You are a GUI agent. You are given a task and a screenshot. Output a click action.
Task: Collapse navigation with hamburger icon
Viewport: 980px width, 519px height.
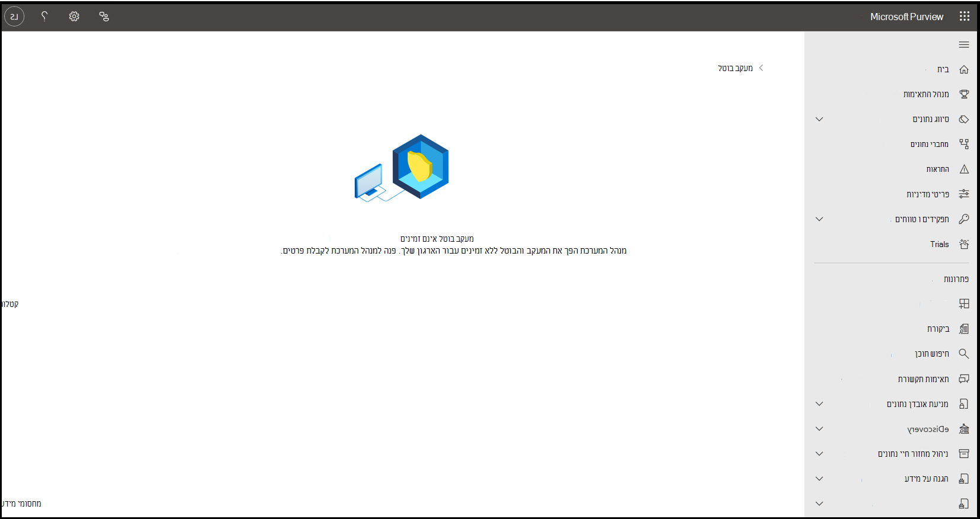[x=964, y=44]
